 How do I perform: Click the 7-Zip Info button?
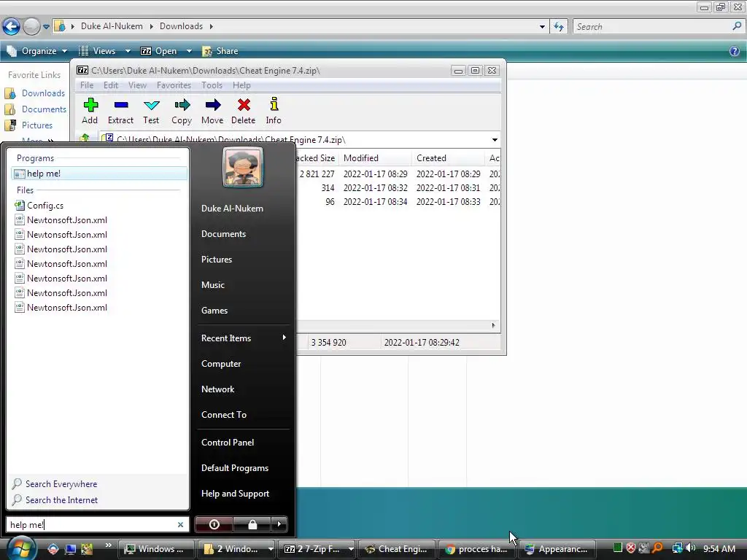tap(274, 111)
